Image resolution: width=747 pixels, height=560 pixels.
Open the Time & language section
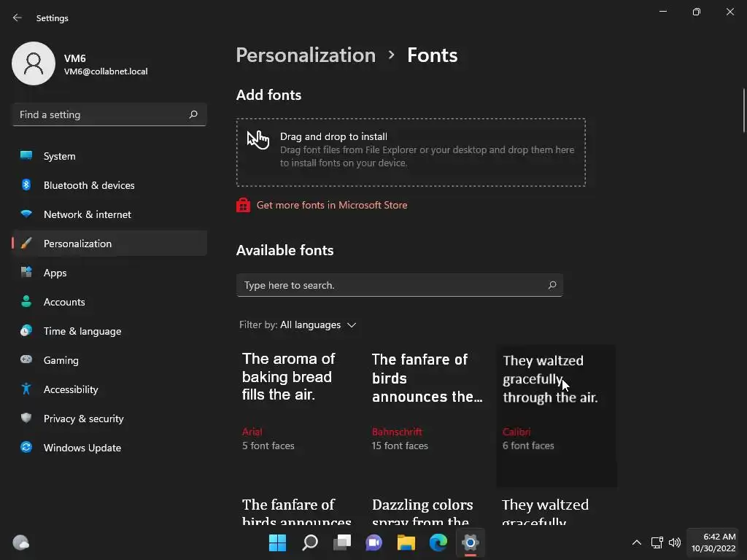pos(82,331)
